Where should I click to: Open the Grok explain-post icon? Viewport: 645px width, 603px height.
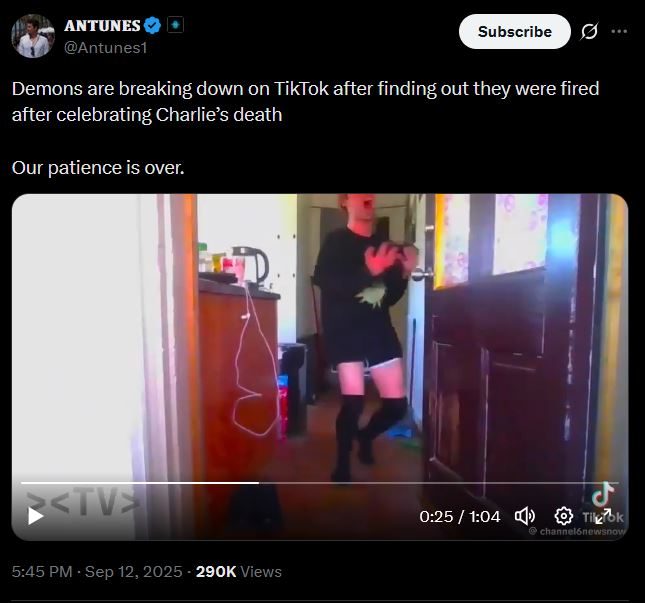(589, 32)
